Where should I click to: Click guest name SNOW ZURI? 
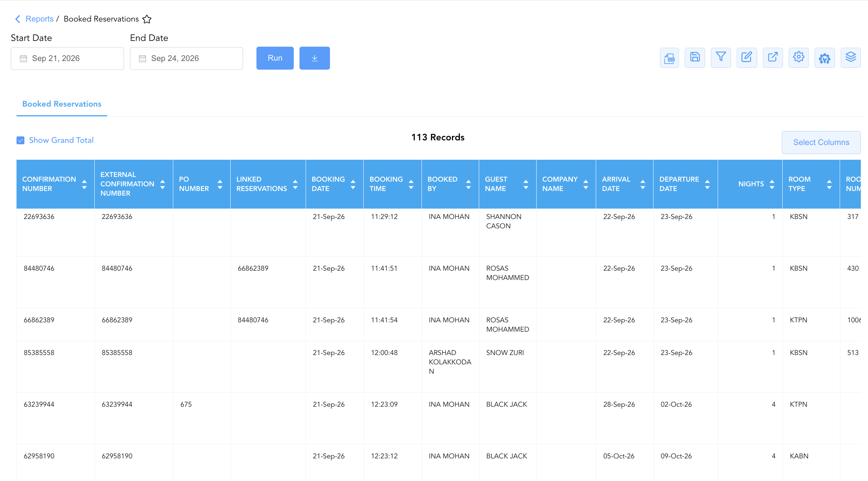click(x=505, y=353)
